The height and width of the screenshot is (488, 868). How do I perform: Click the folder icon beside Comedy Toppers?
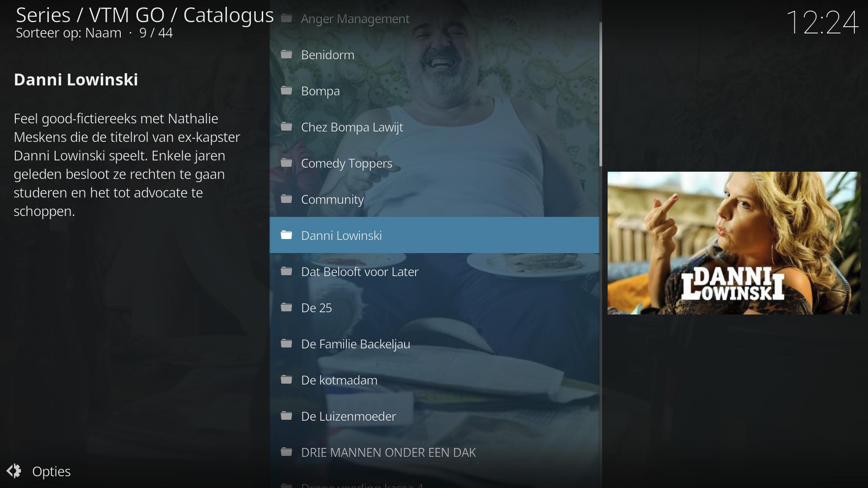(286, 163)
